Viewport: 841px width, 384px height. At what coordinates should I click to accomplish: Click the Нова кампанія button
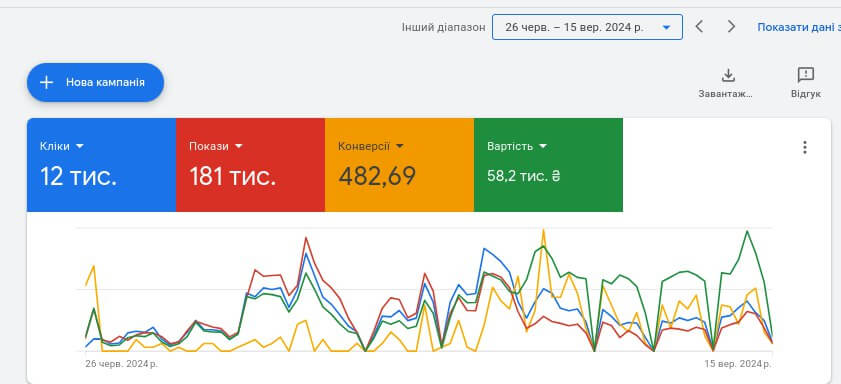95,83
